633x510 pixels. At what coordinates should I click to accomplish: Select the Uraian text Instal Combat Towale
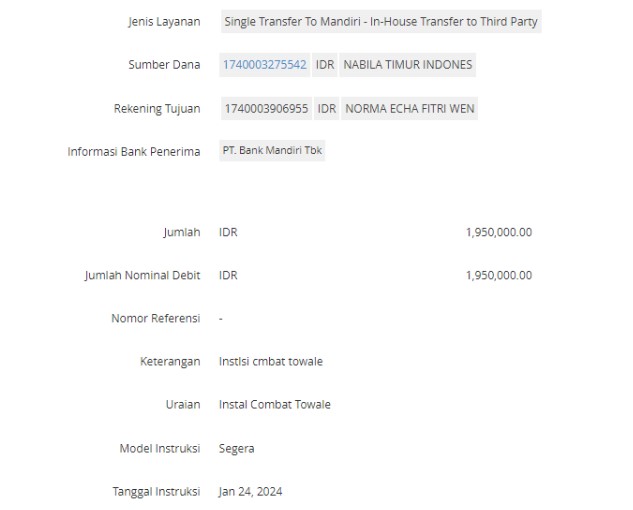[275, 405]
